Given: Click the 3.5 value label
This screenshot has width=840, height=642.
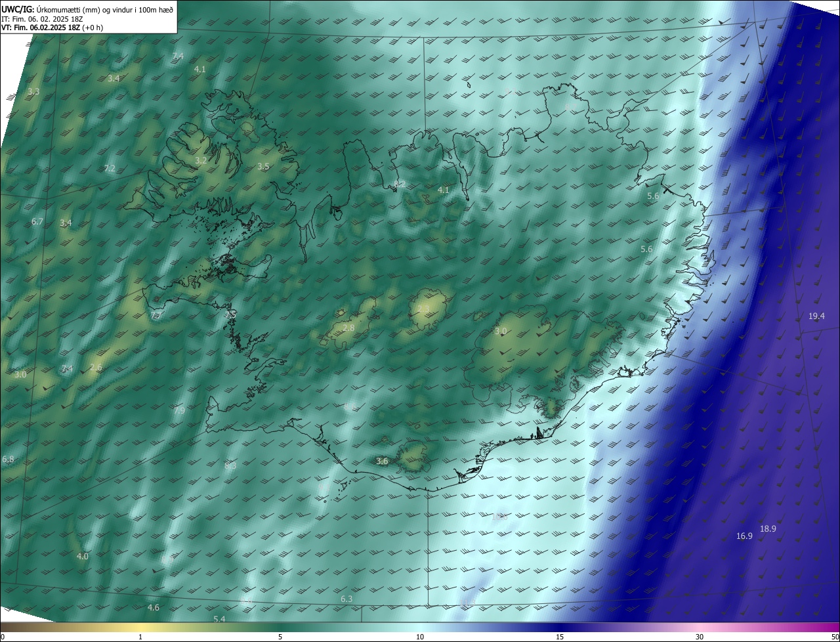Looking at the screenshot, I should tap(263, 167).
